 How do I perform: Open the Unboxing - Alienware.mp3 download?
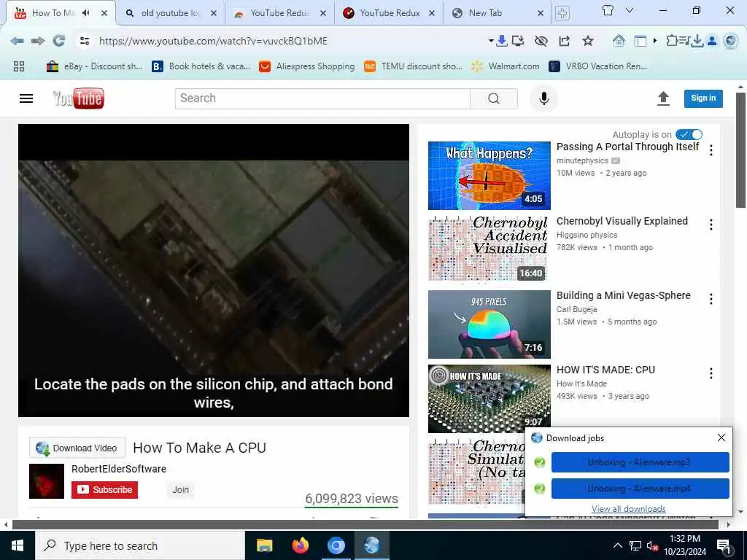(640, 462)
